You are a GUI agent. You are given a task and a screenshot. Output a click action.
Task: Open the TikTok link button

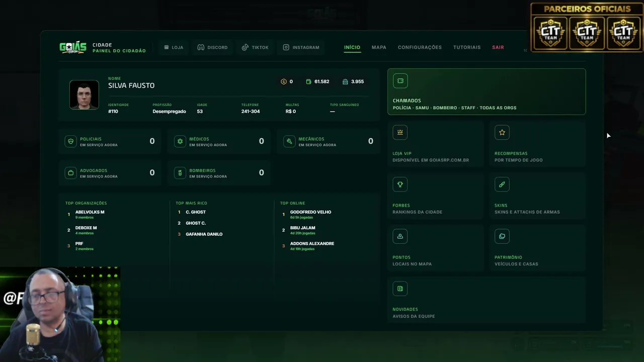(x=255, y=47)
